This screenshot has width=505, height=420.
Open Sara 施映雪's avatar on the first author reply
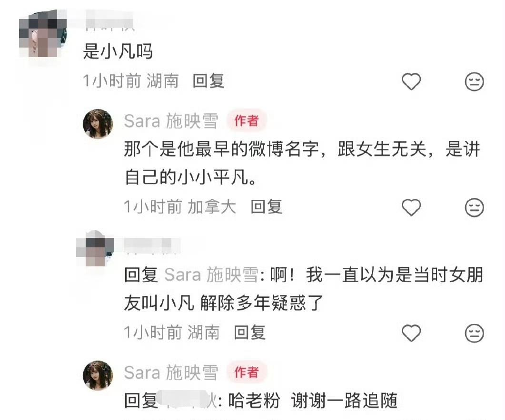98,124
